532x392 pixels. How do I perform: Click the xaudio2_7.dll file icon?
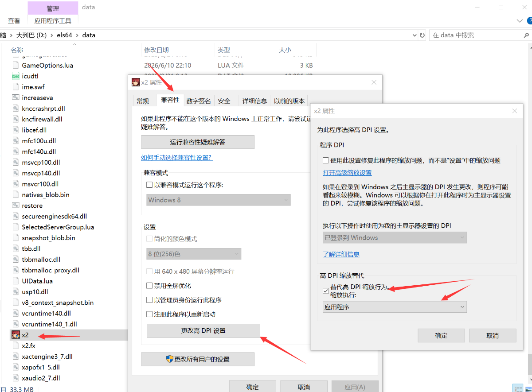tap(15, 378)
